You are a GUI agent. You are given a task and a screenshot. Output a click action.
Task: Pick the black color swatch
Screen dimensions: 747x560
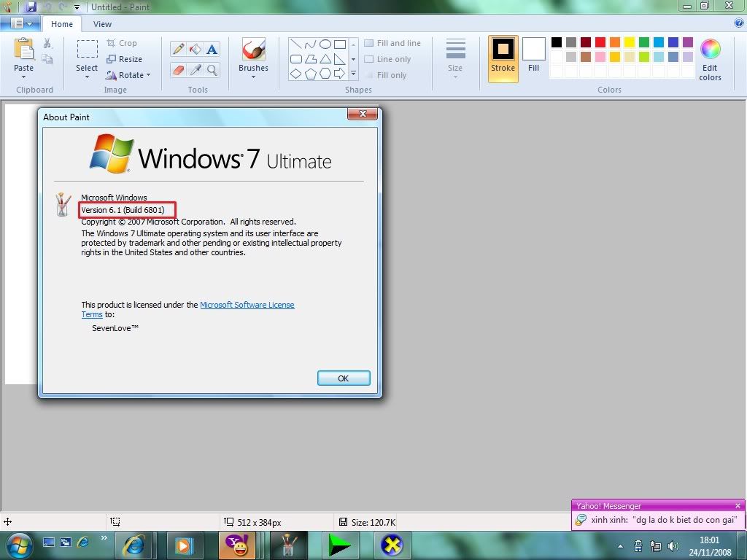point(557,42)
